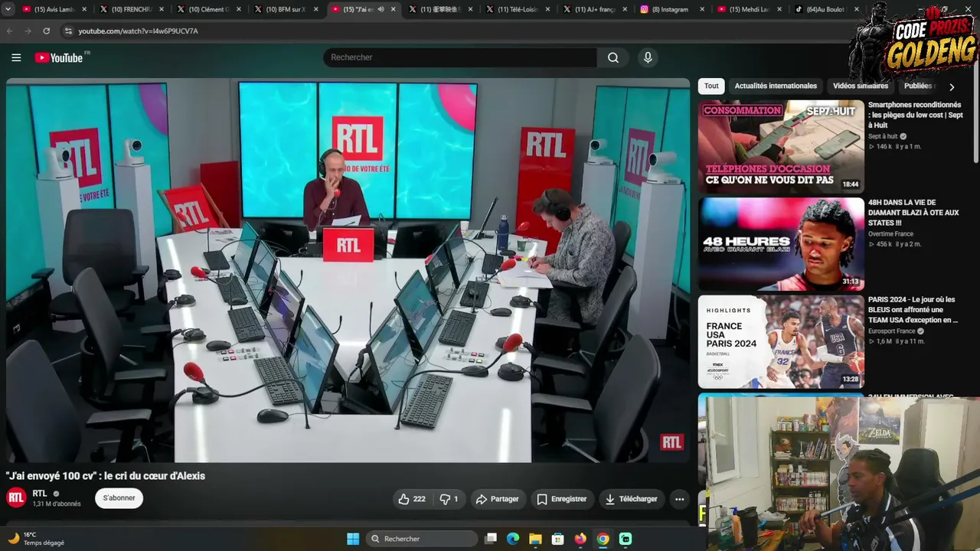Go back with the browser back arrow
980x551 pixels.
(x=10, y=31)
